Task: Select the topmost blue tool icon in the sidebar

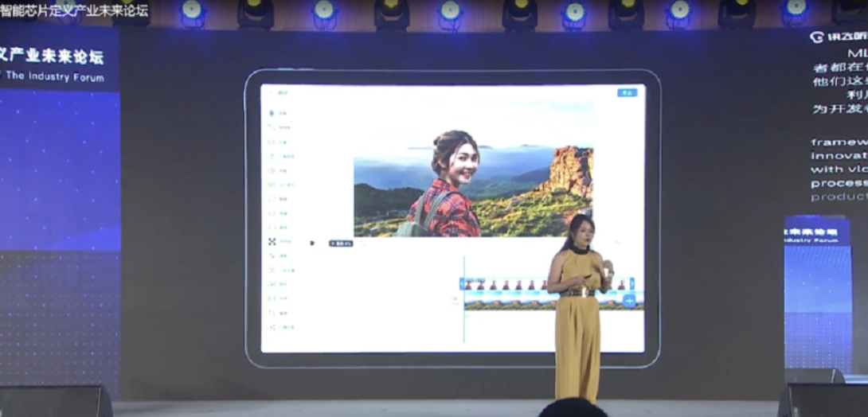Action: click(x=272, y=113)
